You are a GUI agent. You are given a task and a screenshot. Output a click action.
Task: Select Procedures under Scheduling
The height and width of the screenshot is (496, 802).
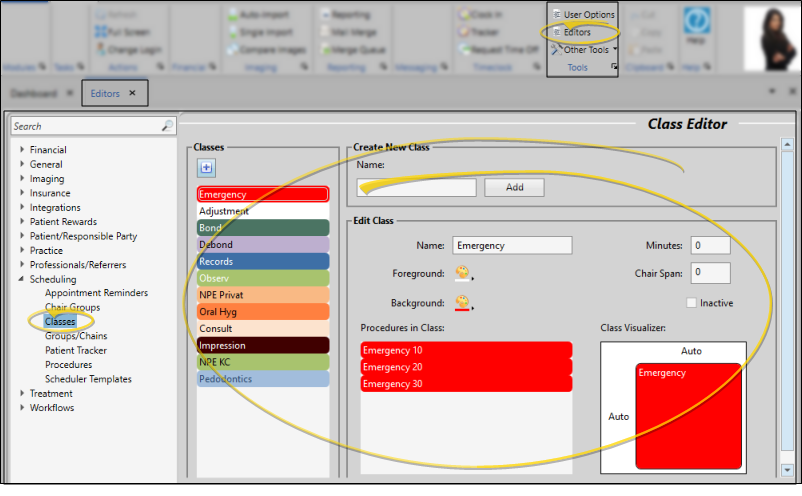click(x=68, y=365)
